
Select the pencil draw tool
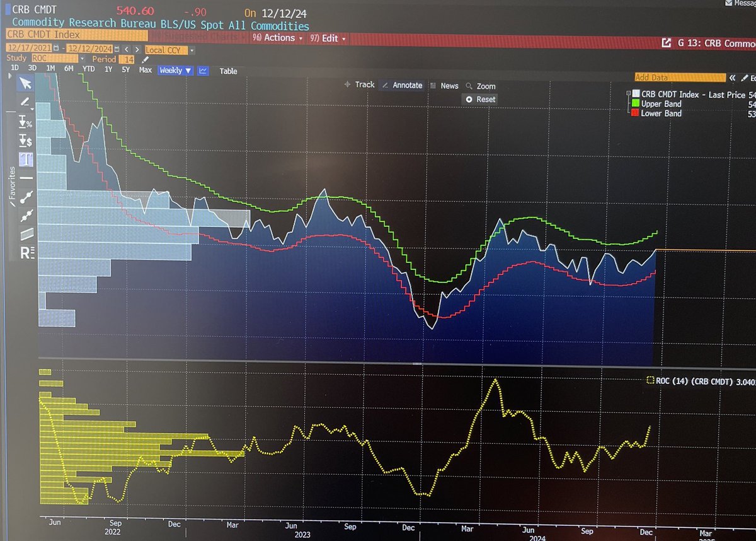[x=26, y=102]
